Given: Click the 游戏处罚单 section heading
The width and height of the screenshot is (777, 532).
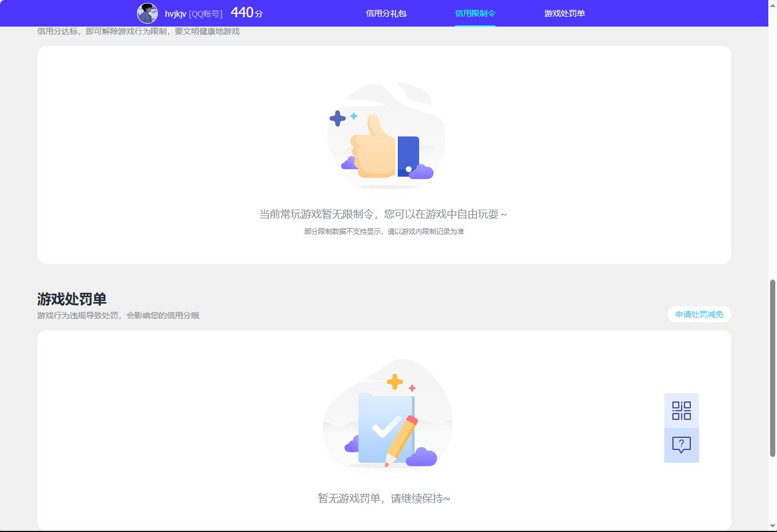Looking at the screenshot, I should [x=72, y=299].
